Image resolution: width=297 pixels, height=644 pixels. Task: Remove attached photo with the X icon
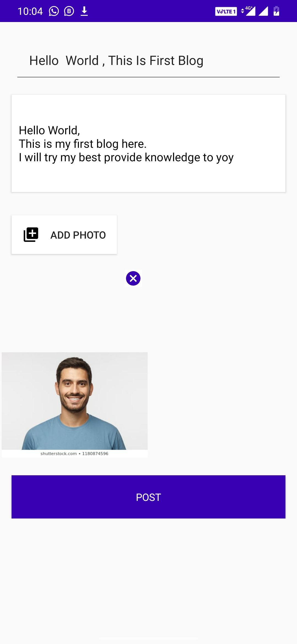tap(133, 278)
